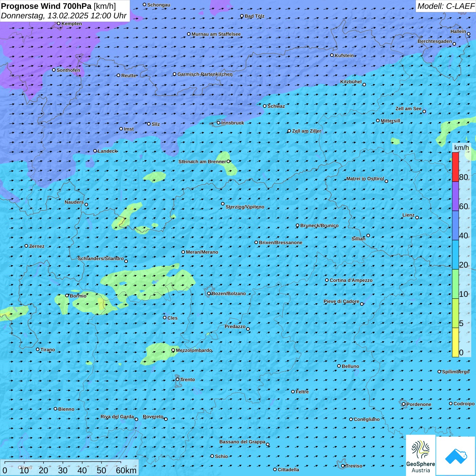
Task: Click the Sonthofen location marker
Action: pos(54,70)
